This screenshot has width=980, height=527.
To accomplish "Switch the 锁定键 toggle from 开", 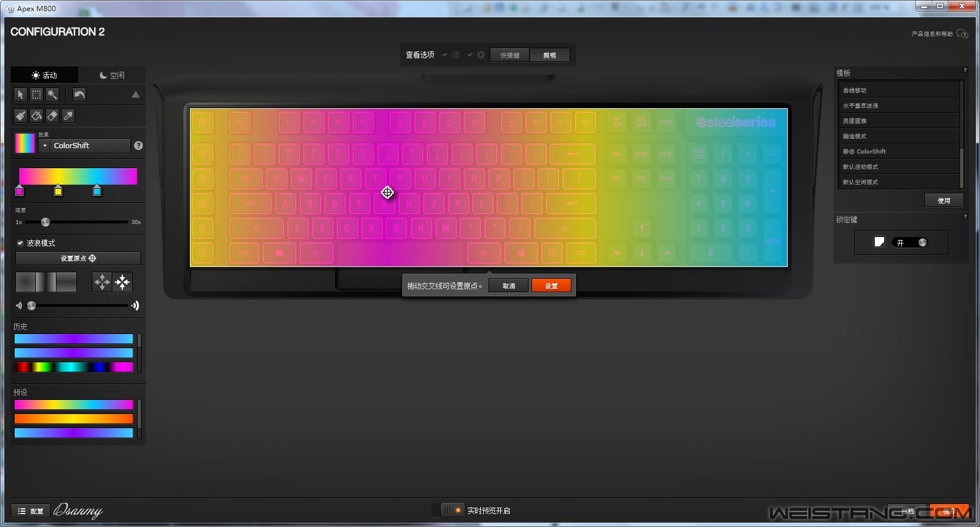I will tap(909, 242).
